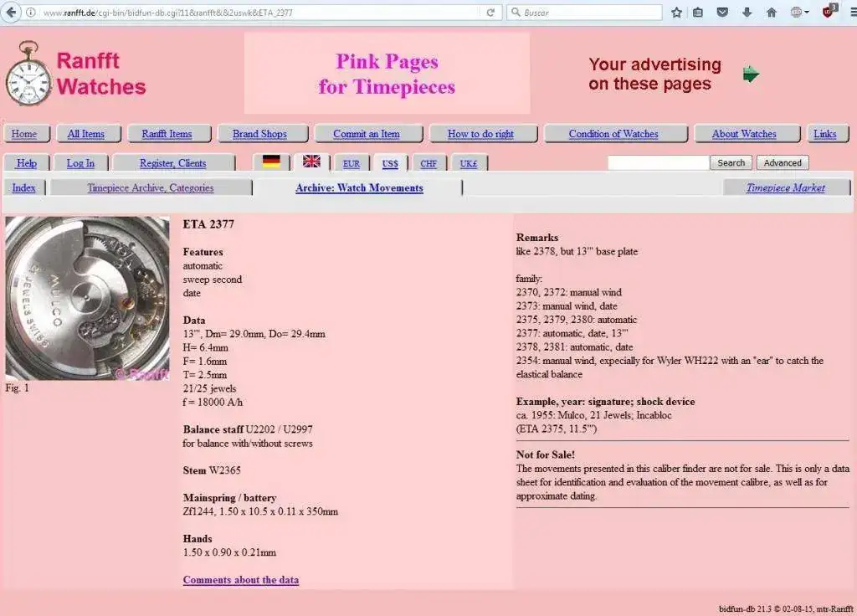Screen dimensions: 857x616
Task: Switch language to English UK flag
Action: pyautogui.click(x=311, y=162)
